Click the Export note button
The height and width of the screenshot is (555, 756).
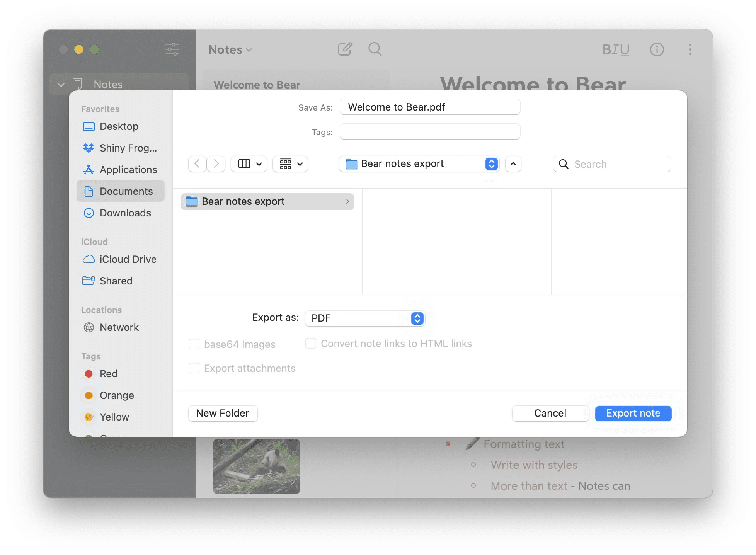633,413
